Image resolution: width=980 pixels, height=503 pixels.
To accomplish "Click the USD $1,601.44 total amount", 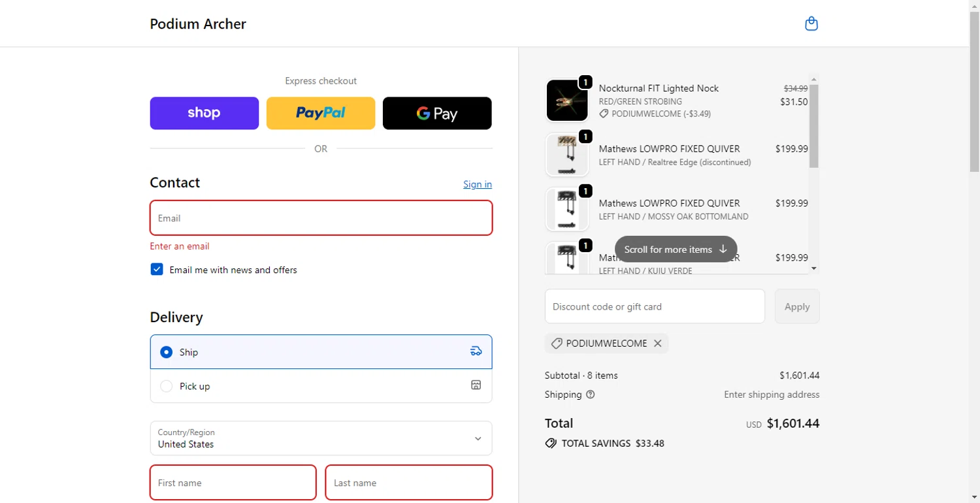I will [783, 423].
